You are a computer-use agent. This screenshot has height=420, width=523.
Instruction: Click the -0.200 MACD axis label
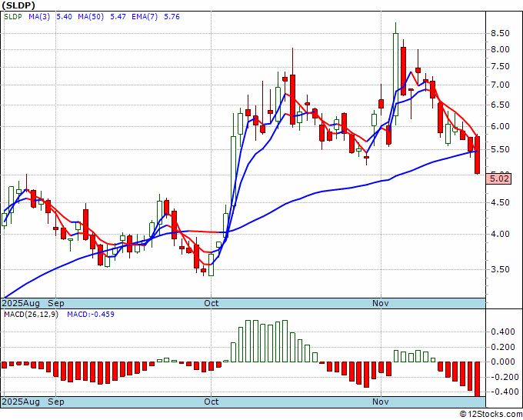coord(503,377)
